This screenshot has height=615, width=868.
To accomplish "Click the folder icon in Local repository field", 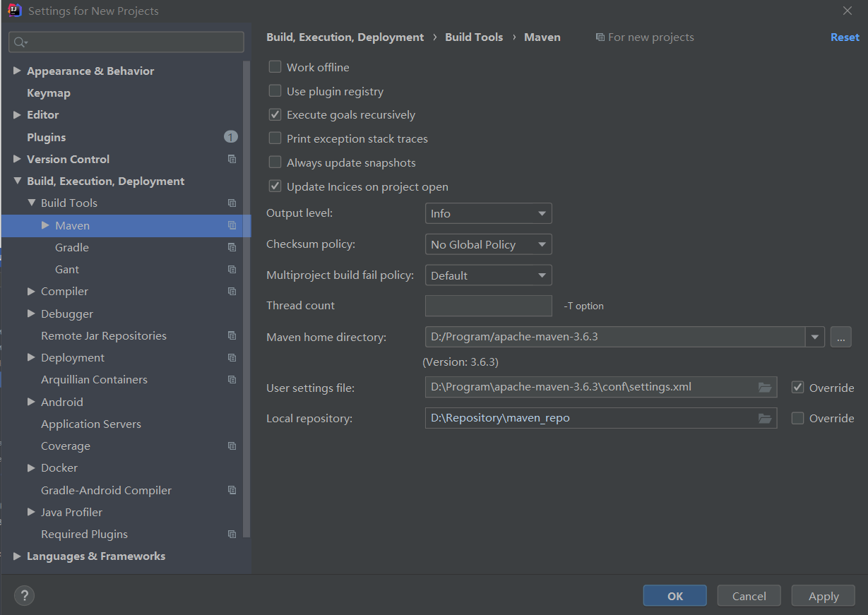I will point(764,418).
